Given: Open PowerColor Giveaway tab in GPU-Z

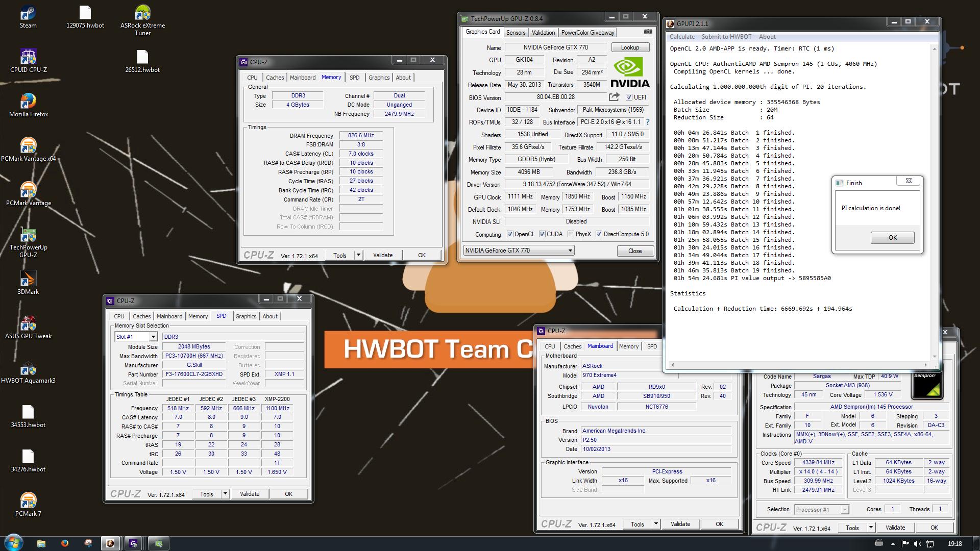Looking at the screenshot, I should click(587, 32).
